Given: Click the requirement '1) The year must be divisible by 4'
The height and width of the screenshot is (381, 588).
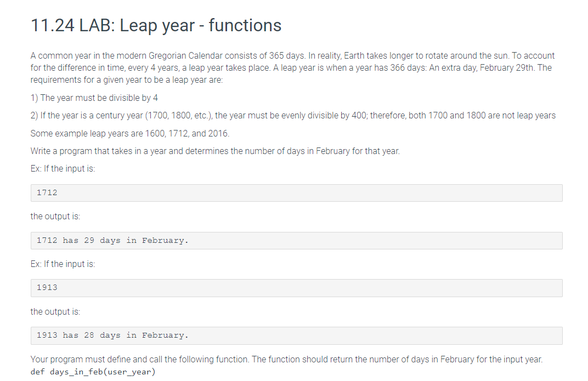Looking at the screenshot, I should pos(94,98).
